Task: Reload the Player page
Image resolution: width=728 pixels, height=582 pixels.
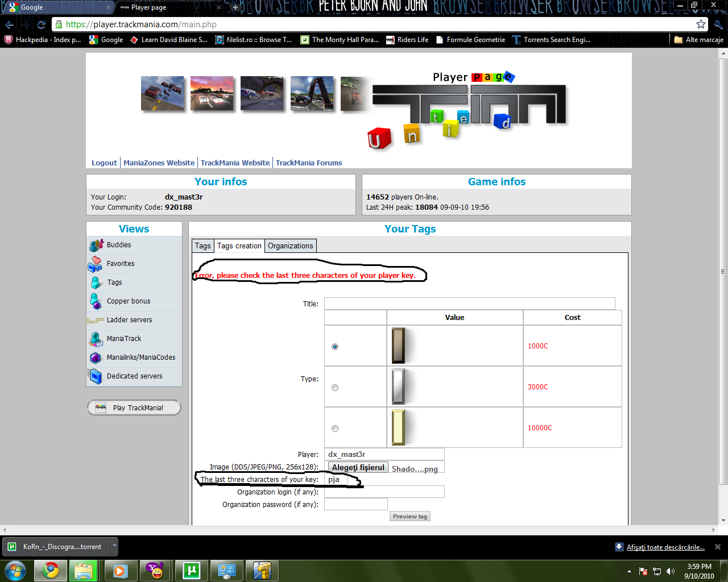Action: [41, 24]
